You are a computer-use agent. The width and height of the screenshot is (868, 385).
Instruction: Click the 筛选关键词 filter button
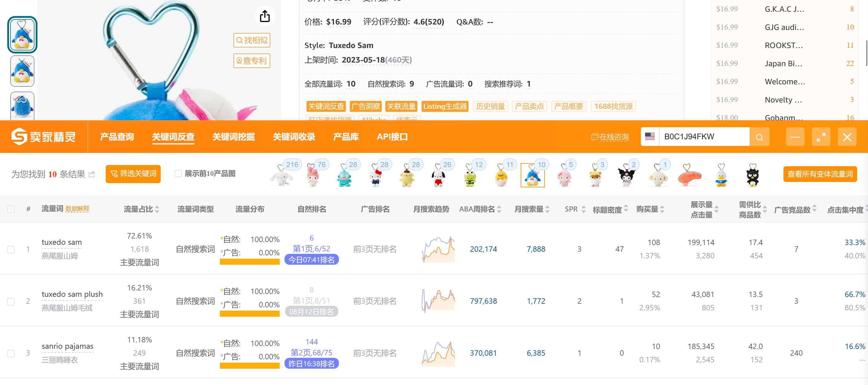pos(133,174)
